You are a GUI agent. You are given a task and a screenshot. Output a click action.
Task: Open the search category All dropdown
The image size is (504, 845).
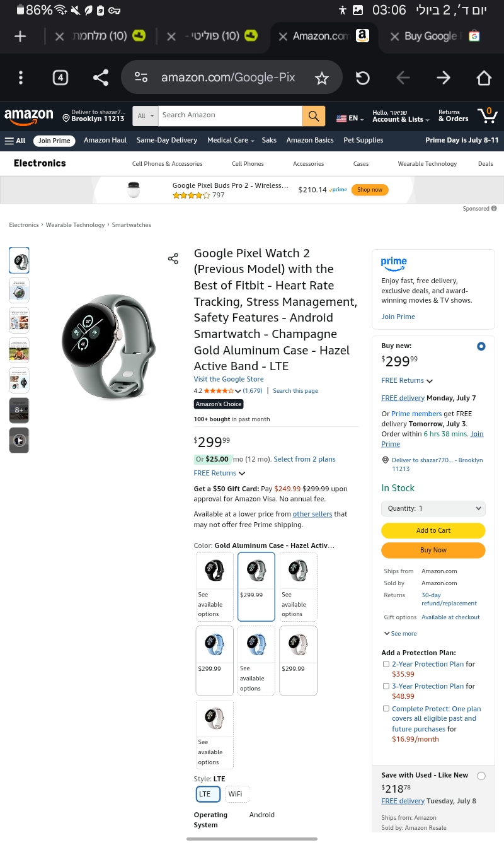tap(146, 116)
